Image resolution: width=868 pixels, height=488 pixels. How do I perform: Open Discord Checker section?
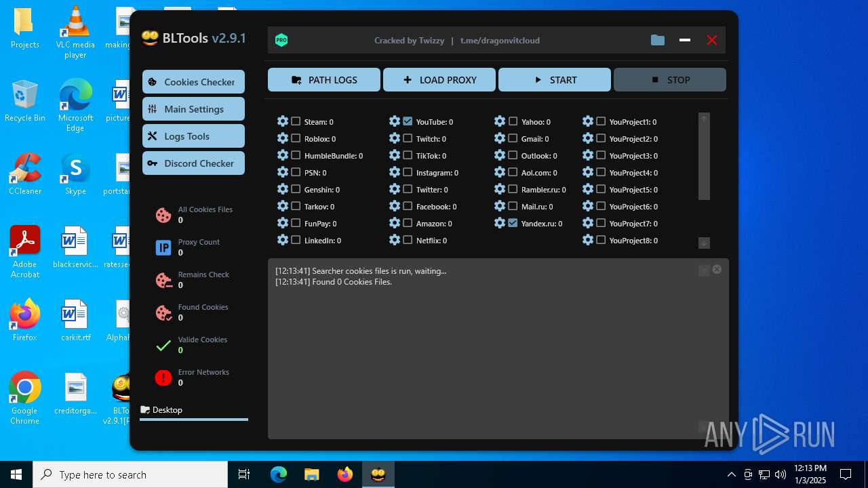pyautogui.click(x=193, y=163)
